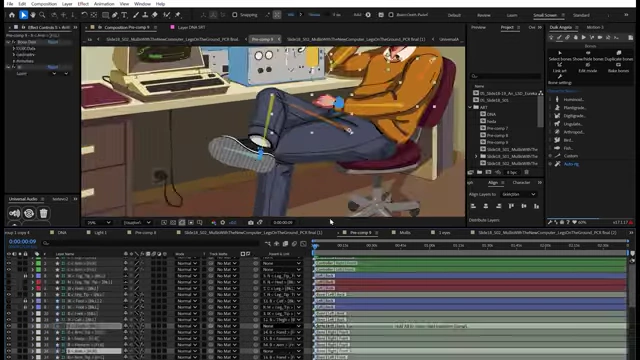This screenshot has width=640, height=360.
Task: Click Show/hide bones icon in Duik
Action: coord(588,53)
